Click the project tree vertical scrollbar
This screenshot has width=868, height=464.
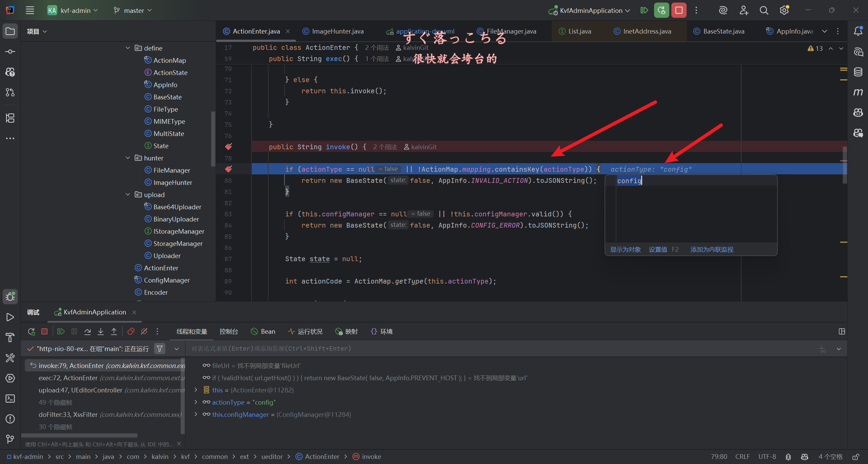[x=213, y=139]
